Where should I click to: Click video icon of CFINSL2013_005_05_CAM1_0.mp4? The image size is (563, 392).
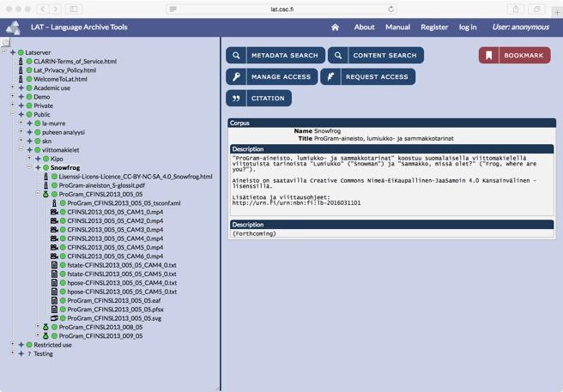tap(54, 212)
